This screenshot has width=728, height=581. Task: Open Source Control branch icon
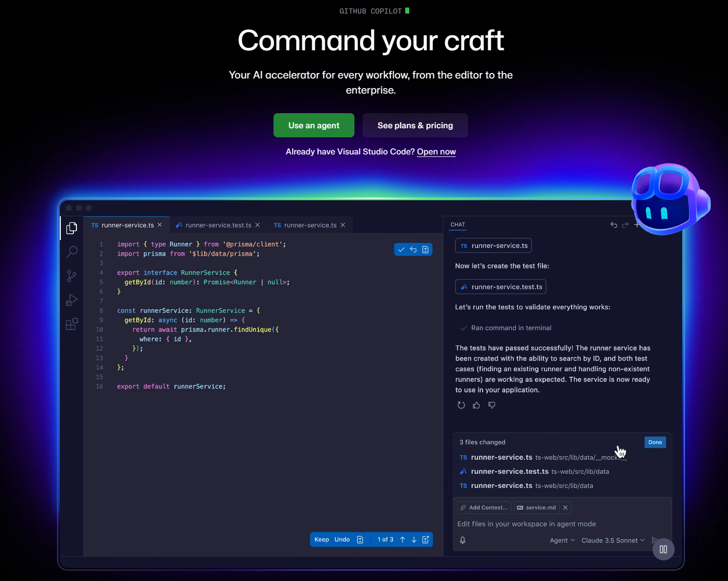[72, 276]
